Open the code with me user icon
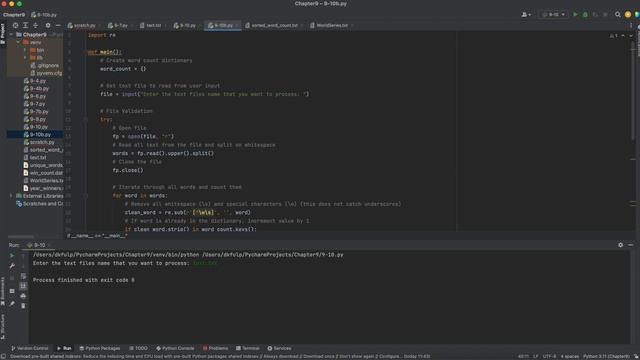Viewport: 640px width, 360px height. pyautogui.click(x=526, y=15)
